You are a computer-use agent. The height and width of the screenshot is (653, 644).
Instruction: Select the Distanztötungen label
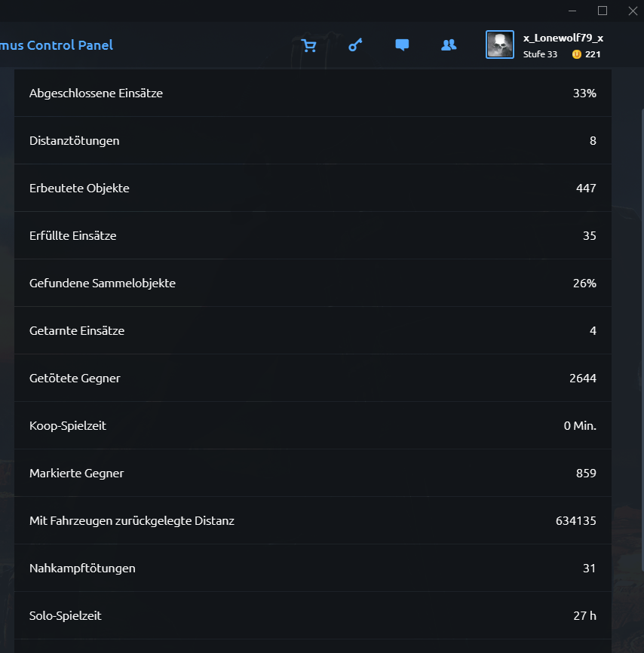[74, 141]
